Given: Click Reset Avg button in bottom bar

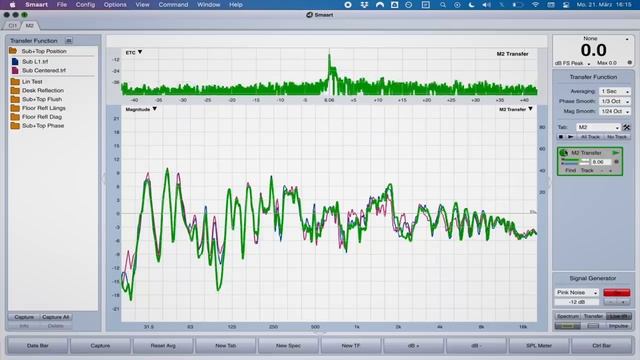Looking at the screenshot, I should coord(163,346).
